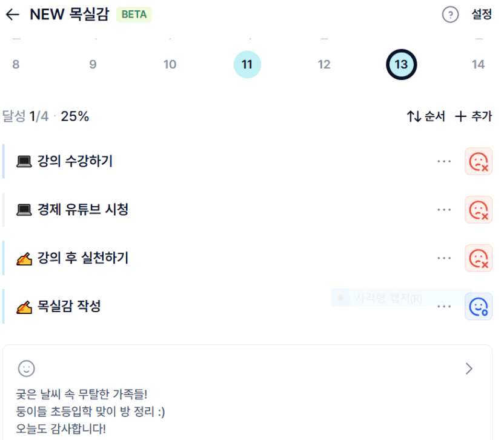
Task: Open the help question mark icon
Action: tap(450, 15)
